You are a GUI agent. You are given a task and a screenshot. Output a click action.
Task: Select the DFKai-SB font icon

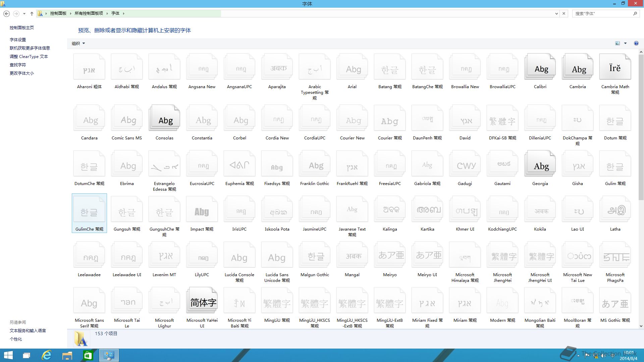point(502,119)
